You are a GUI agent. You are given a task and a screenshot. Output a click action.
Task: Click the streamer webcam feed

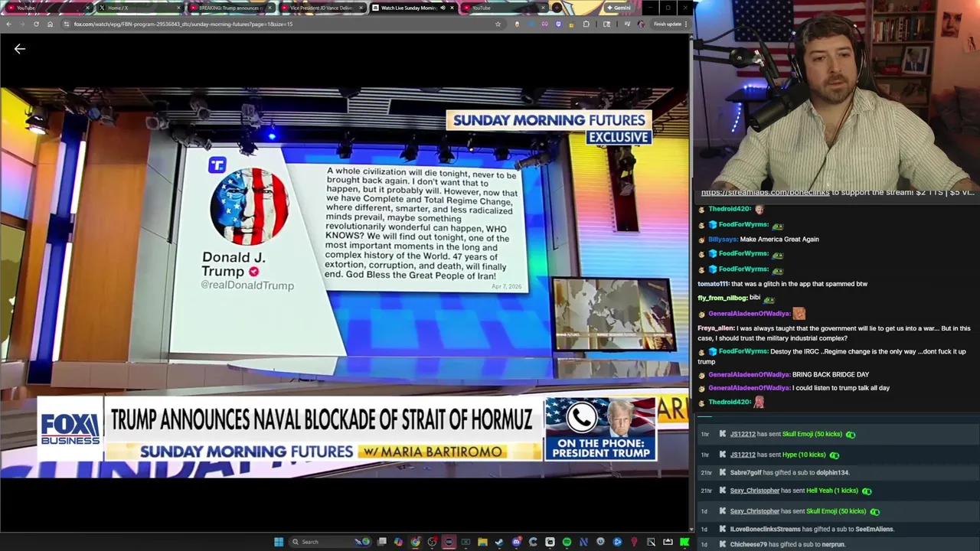[x=836, y=95]
